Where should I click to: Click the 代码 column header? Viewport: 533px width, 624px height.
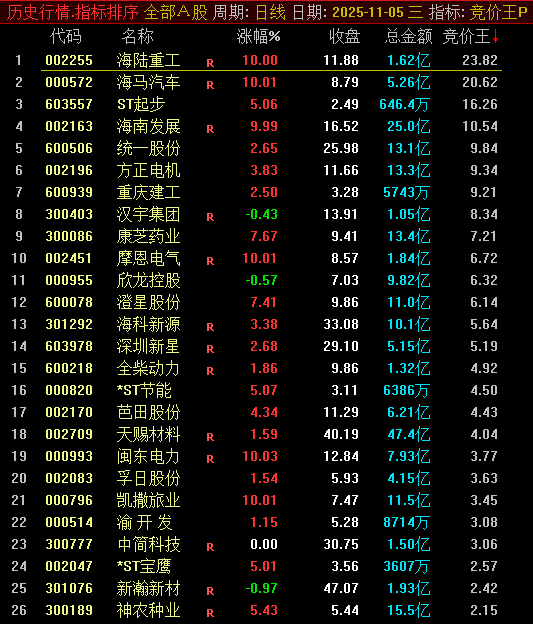point(66,37)
